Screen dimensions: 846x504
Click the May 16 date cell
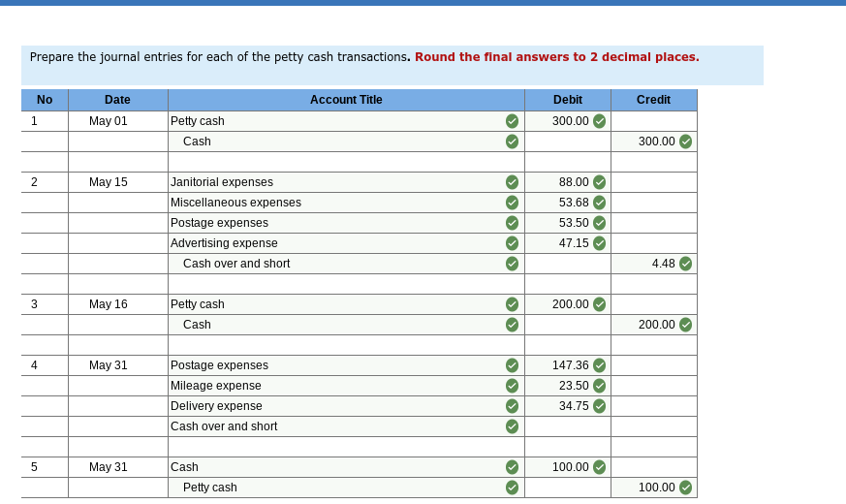coord(117,304)
